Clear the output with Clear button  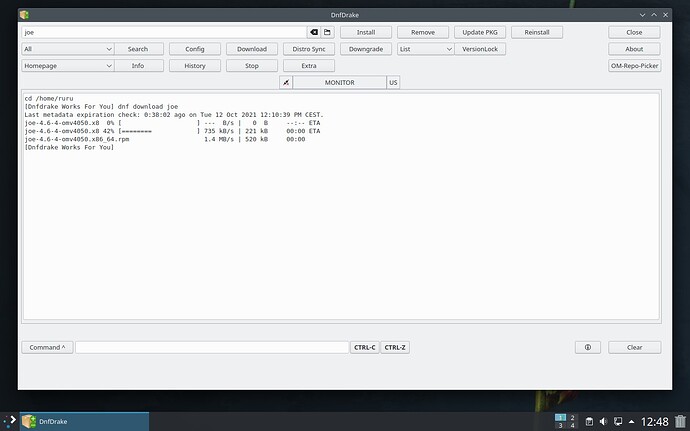[634, 347]
